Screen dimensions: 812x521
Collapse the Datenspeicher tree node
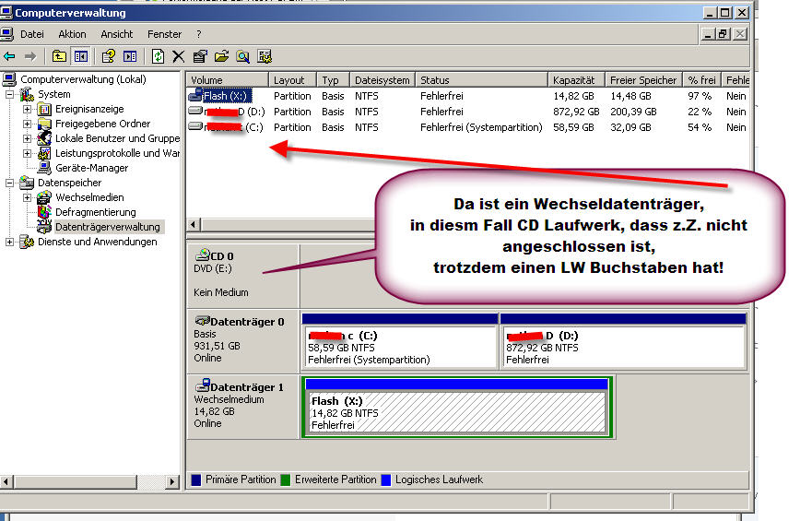[x=11, y=183]
